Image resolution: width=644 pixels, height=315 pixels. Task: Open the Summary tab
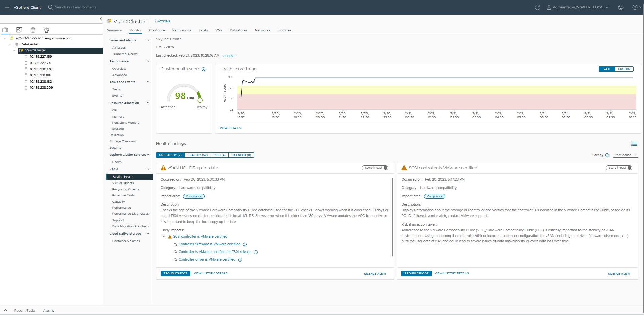point(114,30)
